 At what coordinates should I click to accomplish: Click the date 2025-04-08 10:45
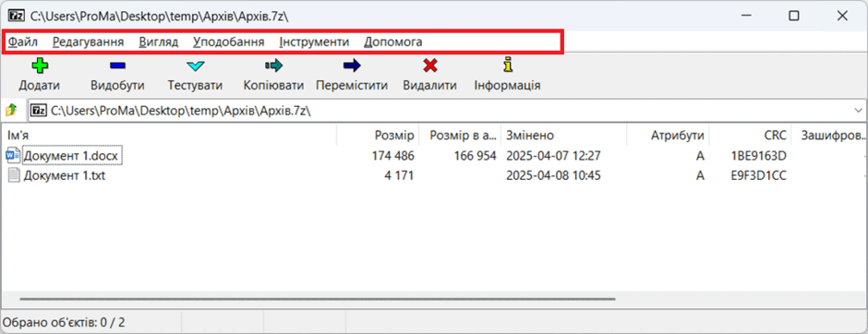click(553, 176)
